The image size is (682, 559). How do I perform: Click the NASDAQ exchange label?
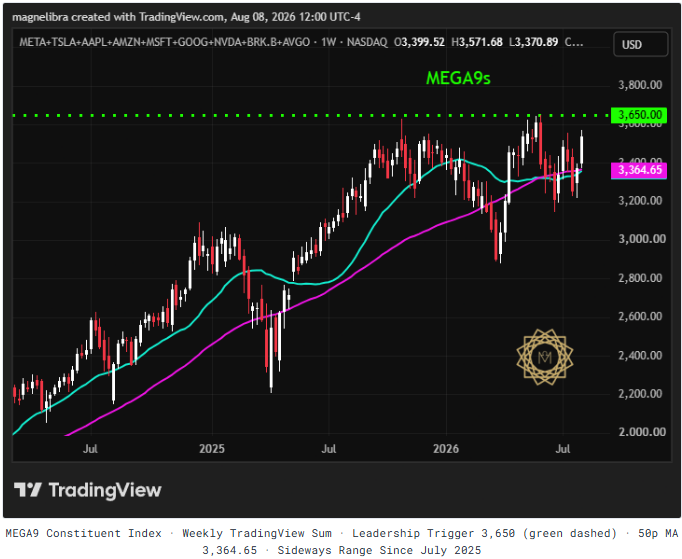[x=367, y=42]
